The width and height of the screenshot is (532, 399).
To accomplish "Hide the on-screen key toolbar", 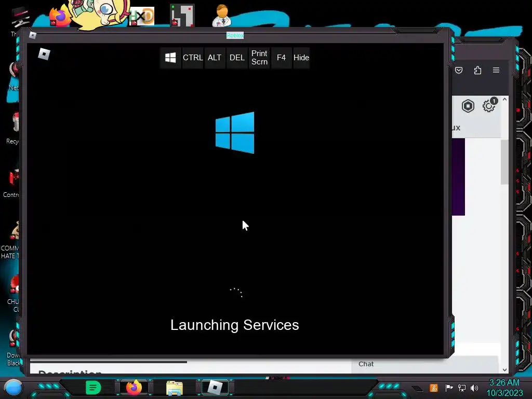I will pos(301,58).
